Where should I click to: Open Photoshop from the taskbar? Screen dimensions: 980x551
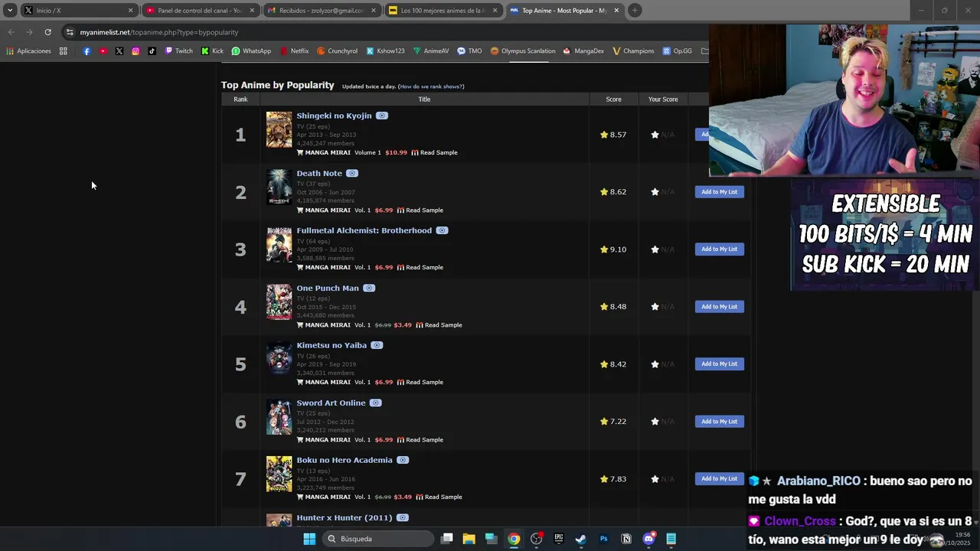coord(603,539)
